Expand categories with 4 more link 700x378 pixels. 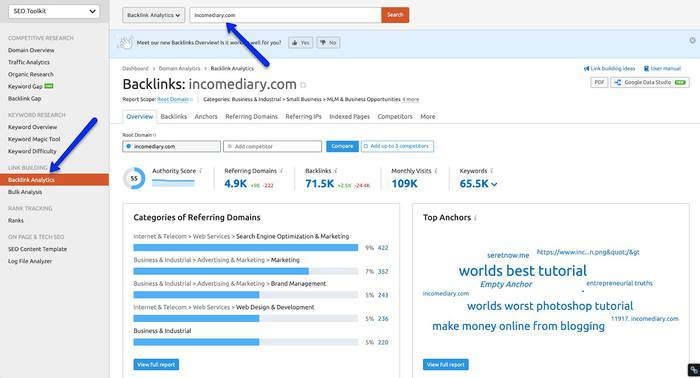point(410,100)
